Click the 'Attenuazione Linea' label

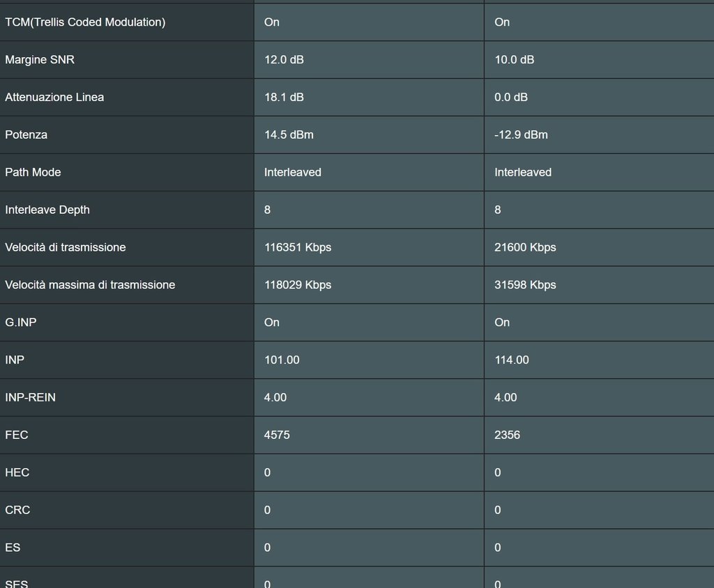[54, 97]
